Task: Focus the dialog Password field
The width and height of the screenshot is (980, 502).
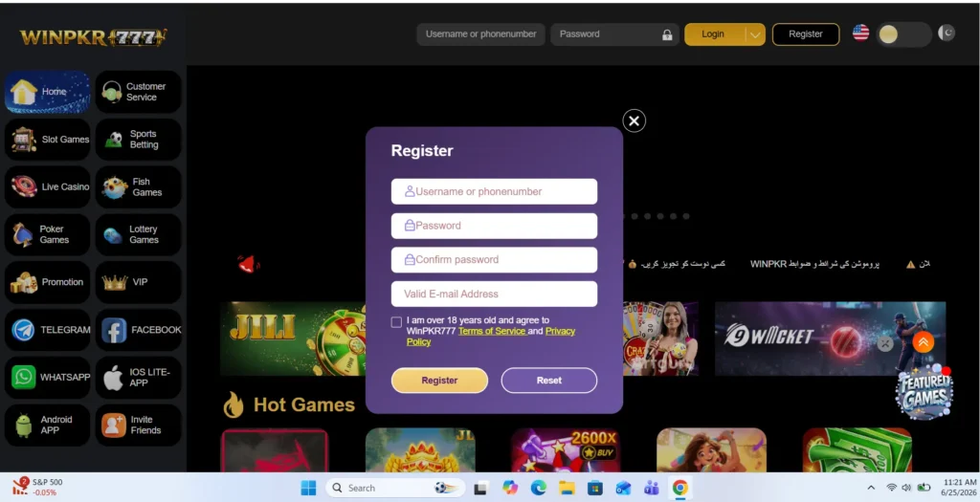Action: click(494, 226)
